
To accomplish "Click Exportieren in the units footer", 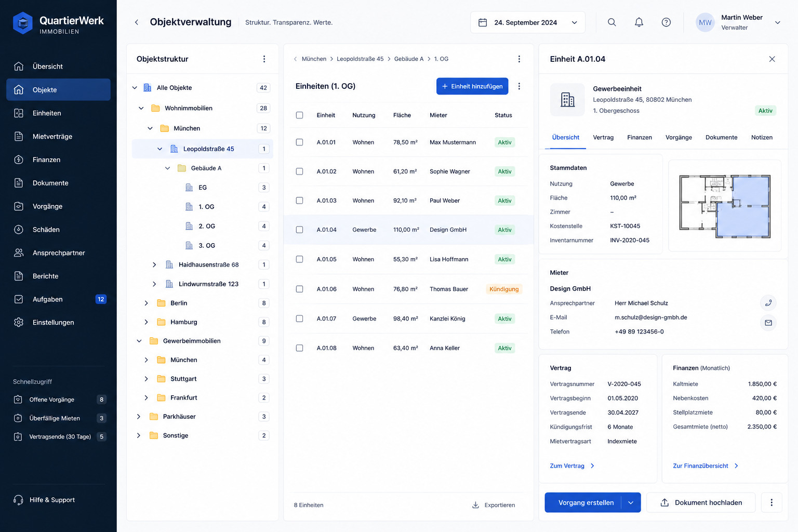I will (494, 505).
